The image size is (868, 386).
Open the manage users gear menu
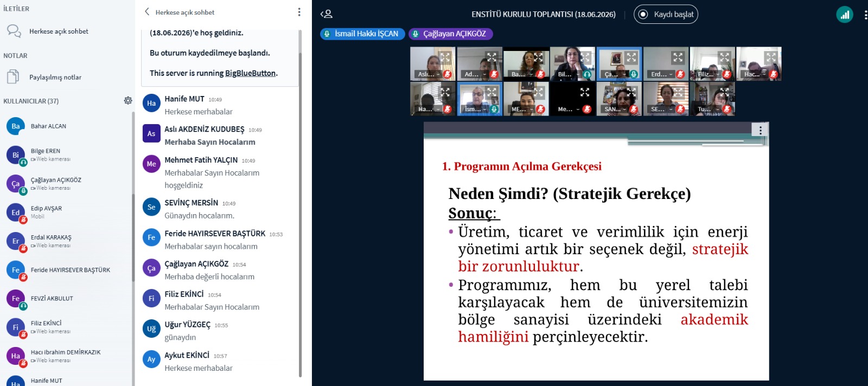(128, 100)
